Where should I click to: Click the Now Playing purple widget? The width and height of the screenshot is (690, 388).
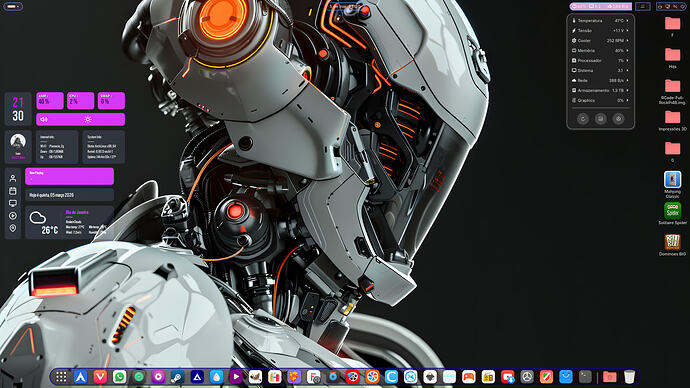click(x=70, y=176)
